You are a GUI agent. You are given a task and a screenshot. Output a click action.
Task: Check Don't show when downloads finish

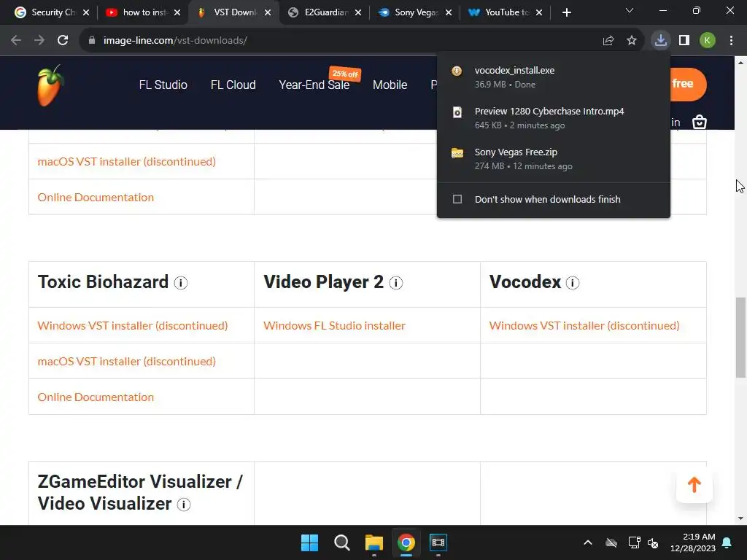(457, 199)
